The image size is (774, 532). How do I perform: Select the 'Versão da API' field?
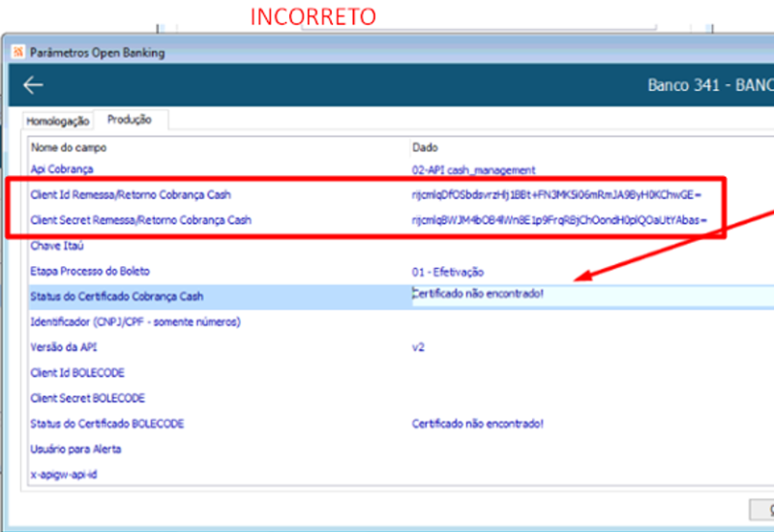pyautogui.click(x=64, y=347)
